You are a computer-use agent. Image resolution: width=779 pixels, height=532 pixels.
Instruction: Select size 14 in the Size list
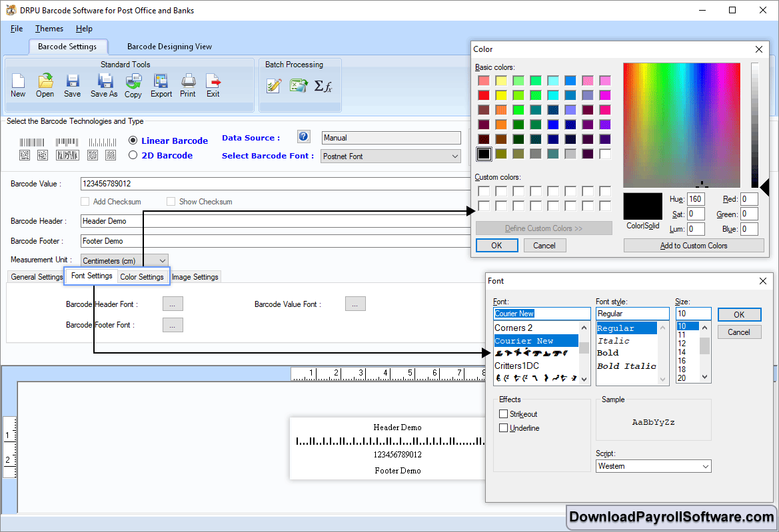(x=682, y=352)
